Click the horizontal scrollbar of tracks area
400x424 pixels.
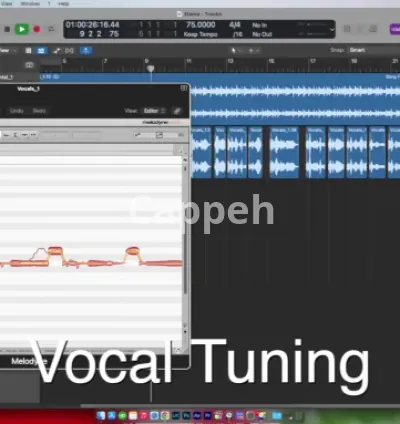(x=240, y=406)
